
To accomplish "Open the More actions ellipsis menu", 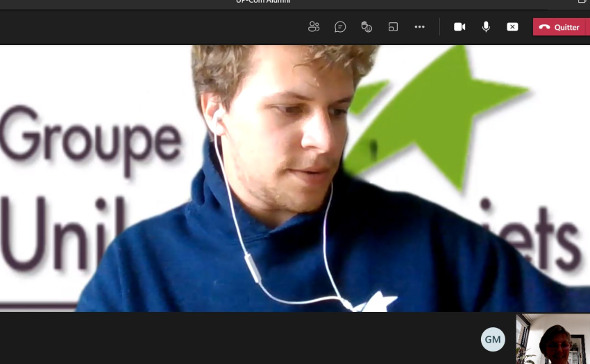I will (419, 27).
